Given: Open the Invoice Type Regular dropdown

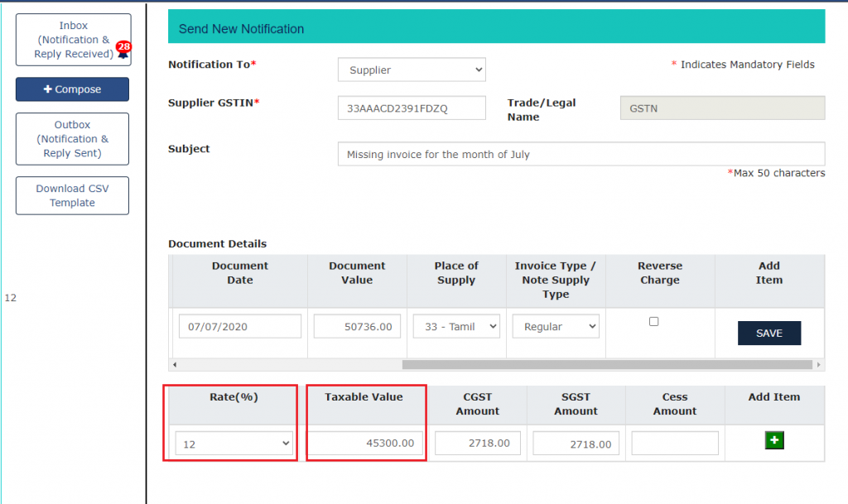Looking at the screenshot, I should pos(556,326).
